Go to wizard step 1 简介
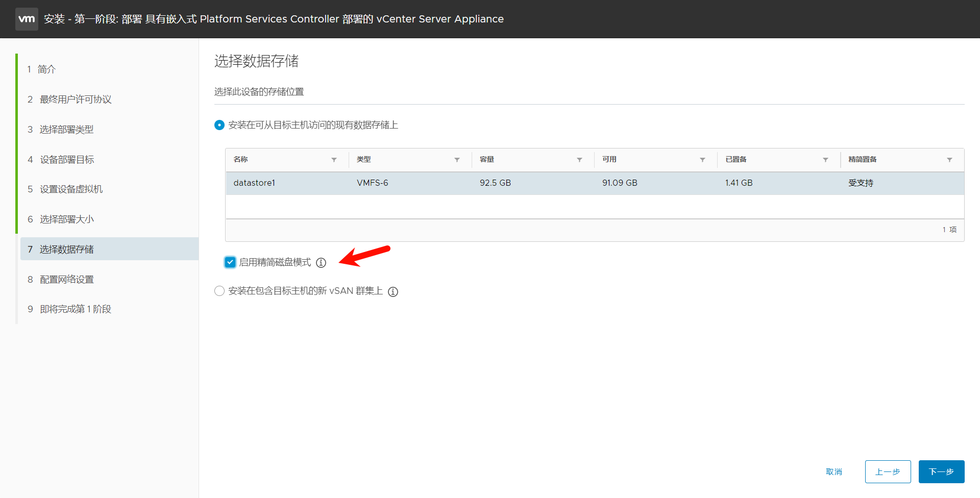This screenshot has width=980, height=498. tap(41, 69)
